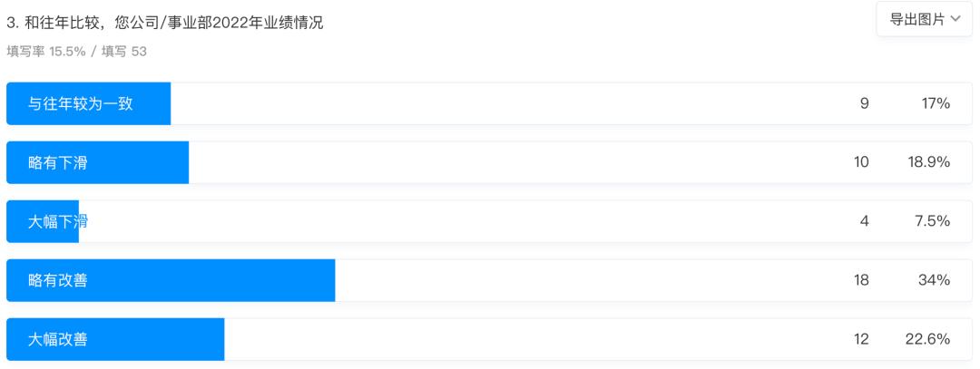Click the count 9 in the first row
The height and width of the screenshot is (369, 980).
pyautogui.click(x=864, y=103)
